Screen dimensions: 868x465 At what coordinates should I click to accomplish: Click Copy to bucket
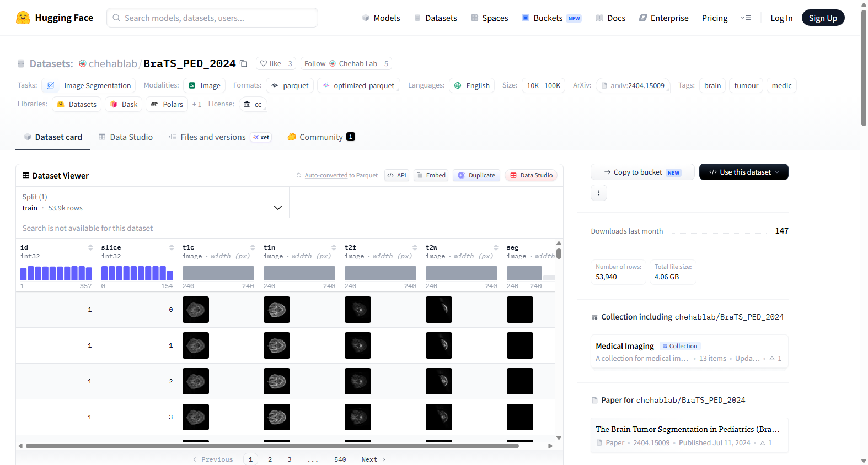pyautogui.click(x=642, y=172)
